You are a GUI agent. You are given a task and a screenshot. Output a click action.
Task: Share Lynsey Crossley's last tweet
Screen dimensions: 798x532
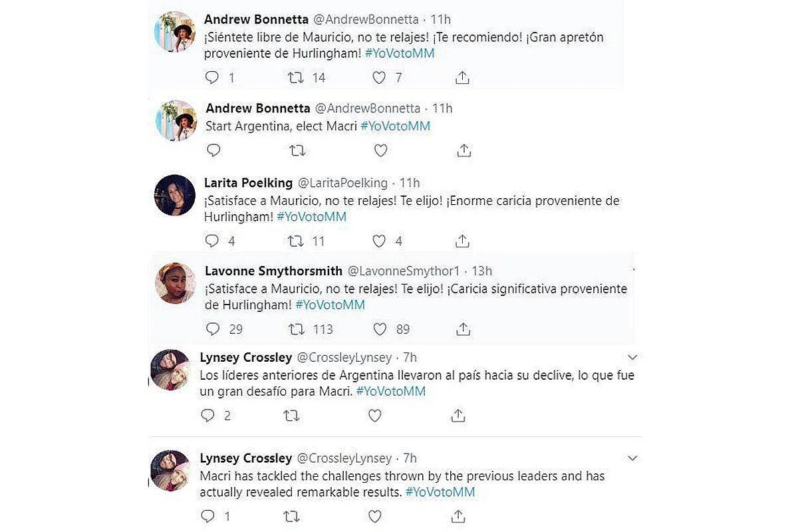click(458, 516)
